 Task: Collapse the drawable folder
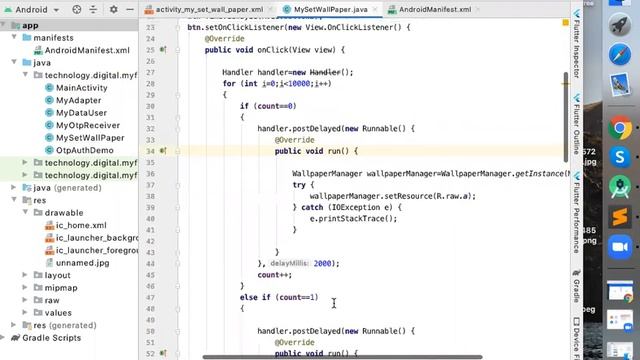(x=25, y=213)
